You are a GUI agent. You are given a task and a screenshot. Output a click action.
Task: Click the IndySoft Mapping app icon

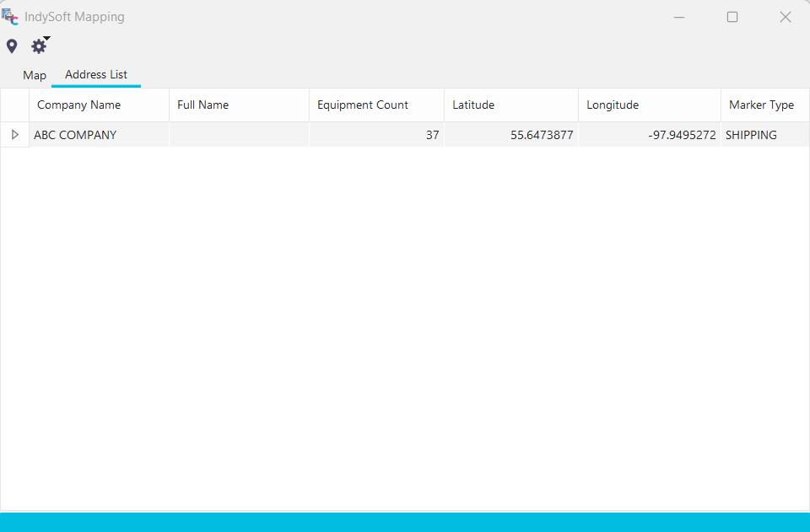[x=10, y=17]
